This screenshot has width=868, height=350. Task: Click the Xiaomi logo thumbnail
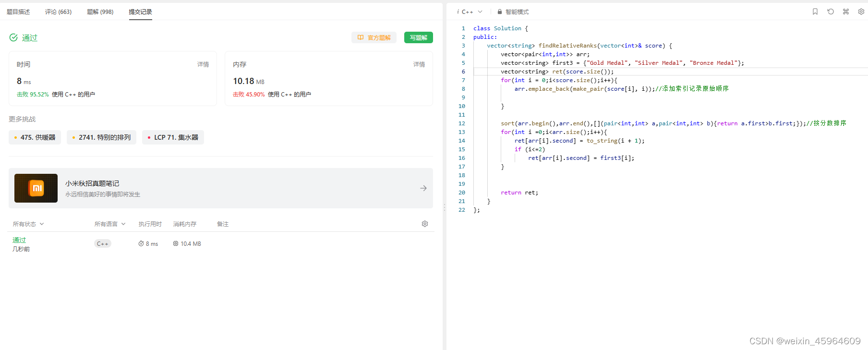pos(36,188)
